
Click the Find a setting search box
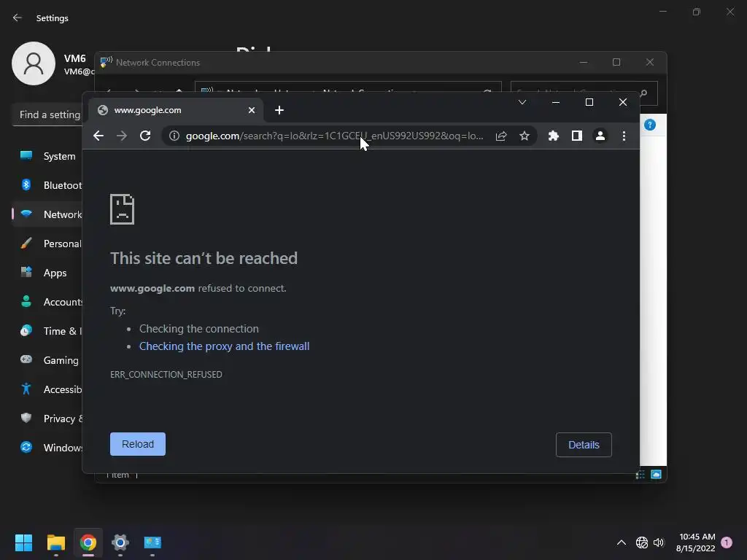pyautogui.click(x=47, y=114)
